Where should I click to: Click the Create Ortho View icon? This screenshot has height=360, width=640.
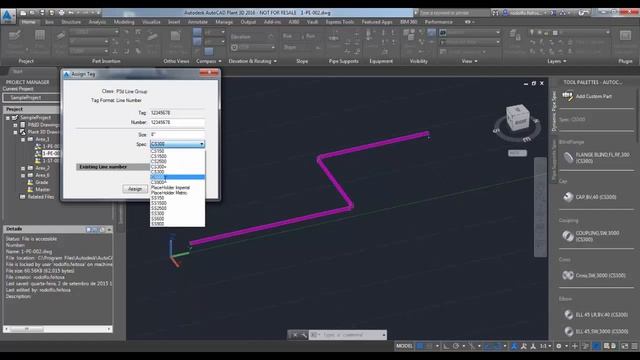point(176,36)
